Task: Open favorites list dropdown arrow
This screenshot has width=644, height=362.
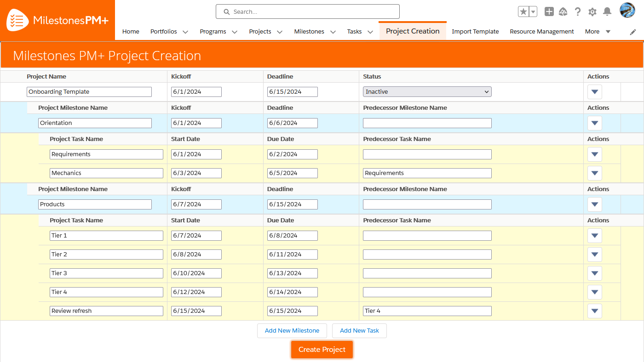Action: tap(533, 12)
